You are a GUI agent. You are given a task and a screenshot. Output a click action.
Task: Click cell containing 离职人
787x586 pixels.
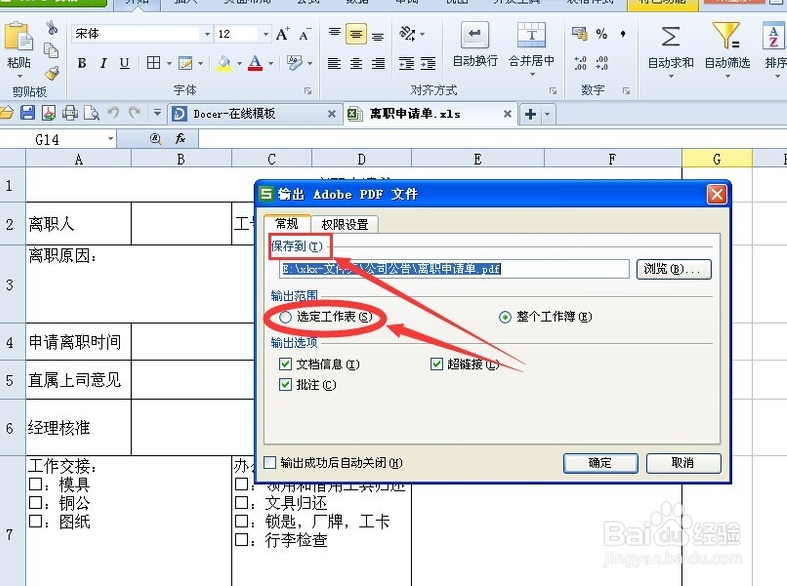click(78, 224)
